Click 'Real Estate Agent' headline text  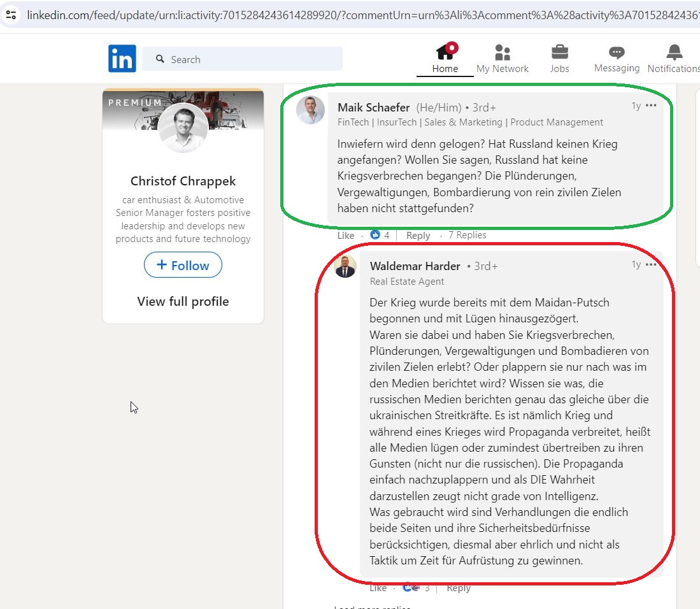[x=407, y=282]
